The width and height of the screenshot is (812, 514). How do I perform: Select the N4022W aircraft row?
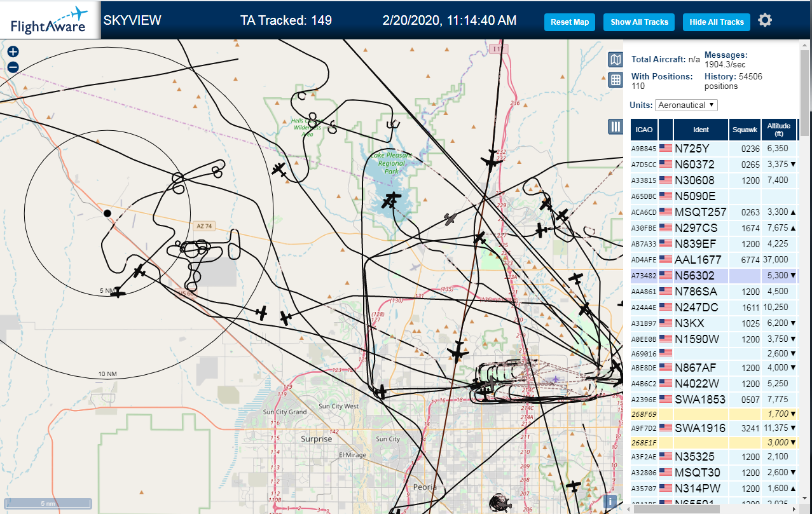[x=715, y=384]
